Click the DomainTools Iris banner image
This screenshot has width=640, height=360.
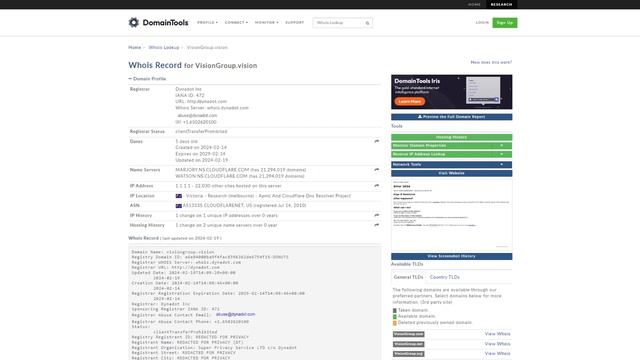click(x=451, y=92)
